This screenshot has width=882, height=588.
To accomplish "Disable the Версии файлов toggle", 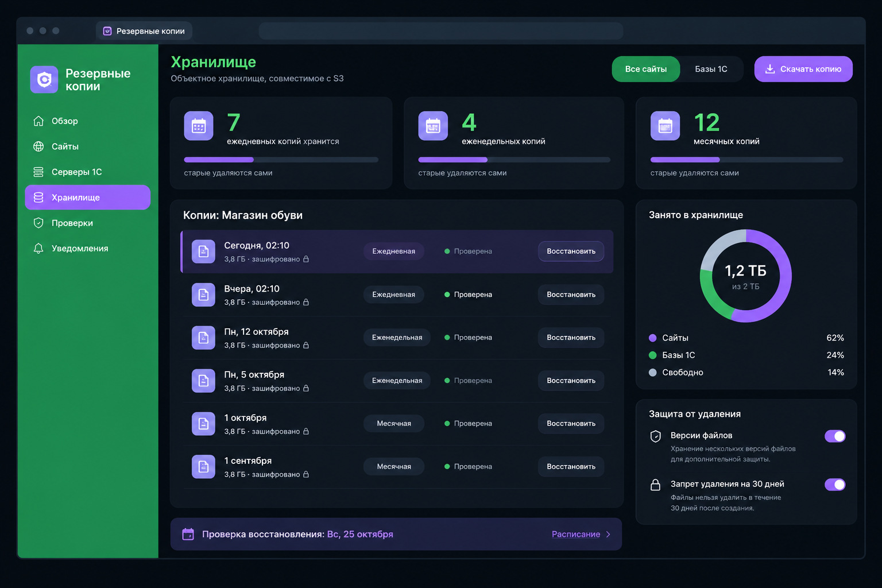I will pyautogui.click(x=835, y=436).
